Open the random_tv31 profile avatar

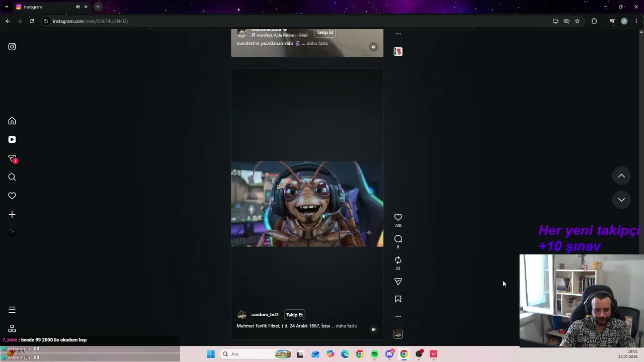coord(242,315)
